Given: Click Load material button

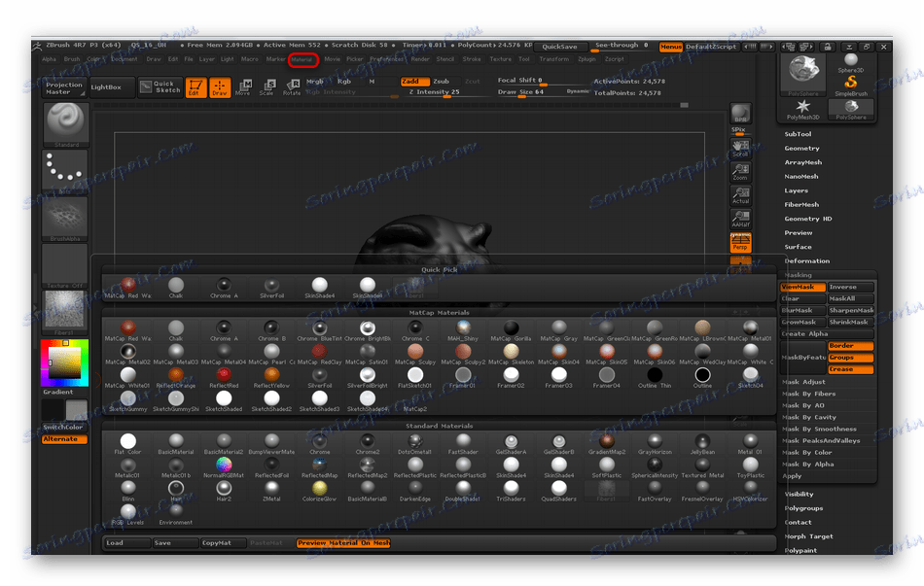Looking at the screenshot, I should pos(126,543).
